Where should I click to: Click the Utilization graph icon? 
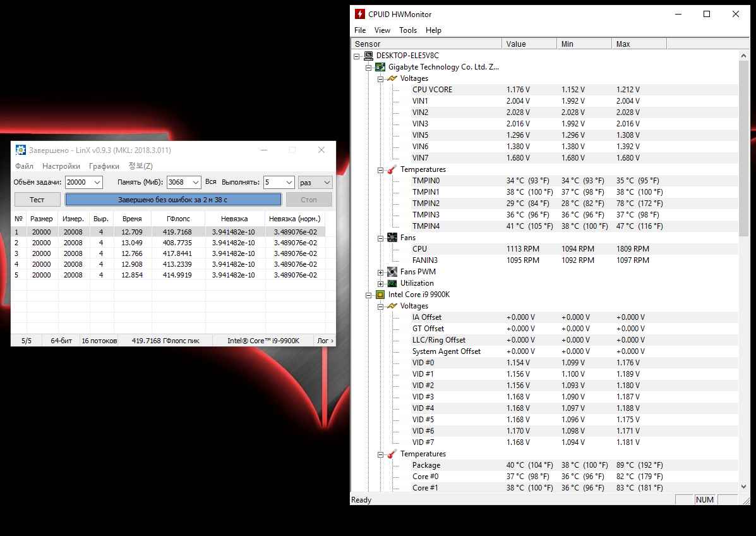click(392, 283)
